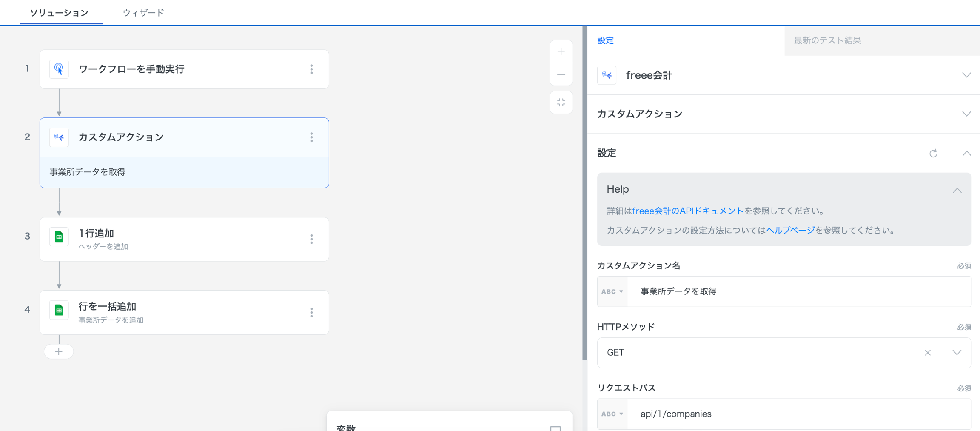Switch to the 最新のテスト結果 tab
This screenshot has width=980, height=431.
[827, 40]
